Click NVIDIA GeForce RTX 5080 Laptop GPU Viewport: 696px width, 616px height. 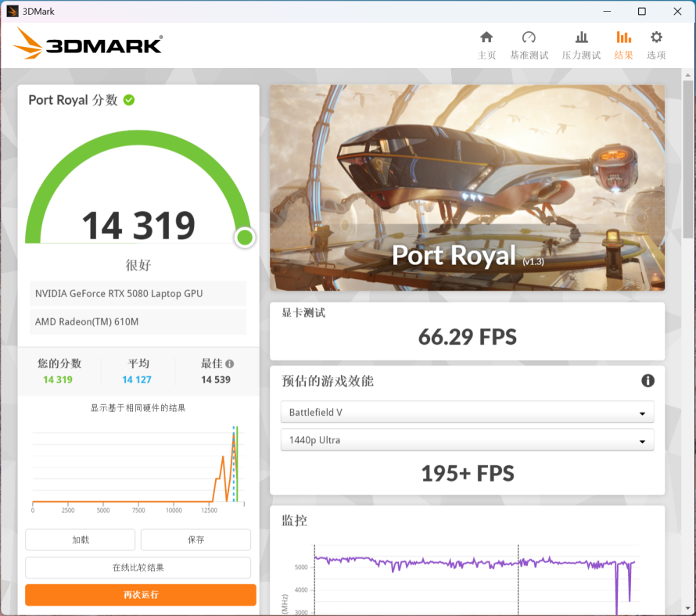click(119, 293)
